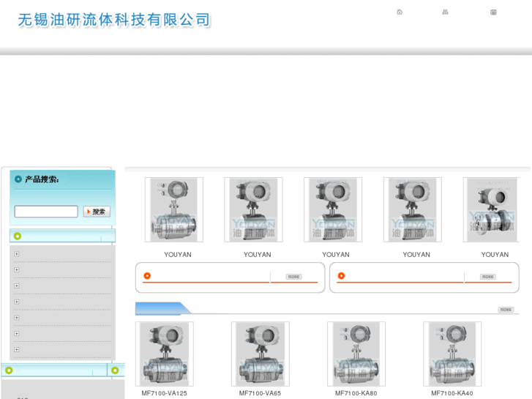Focus the product search input field
The image size is (532, 399).
46,212
